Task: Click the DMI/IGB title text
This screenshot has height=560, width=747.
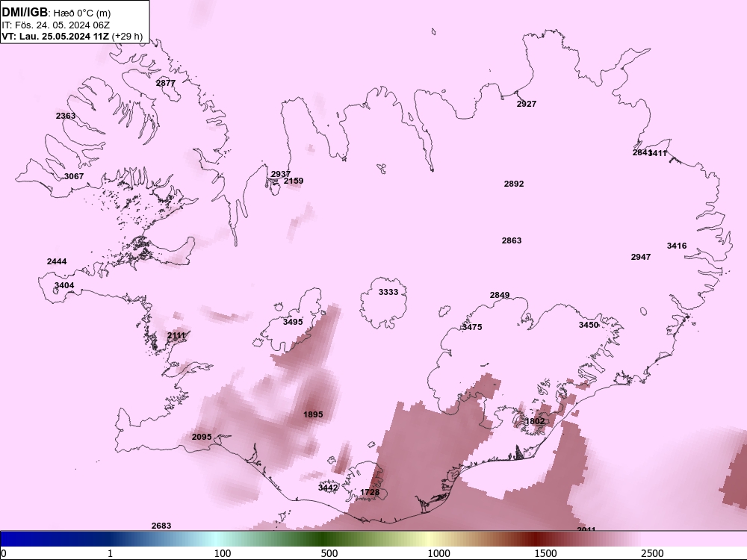Action: [25, 12]
